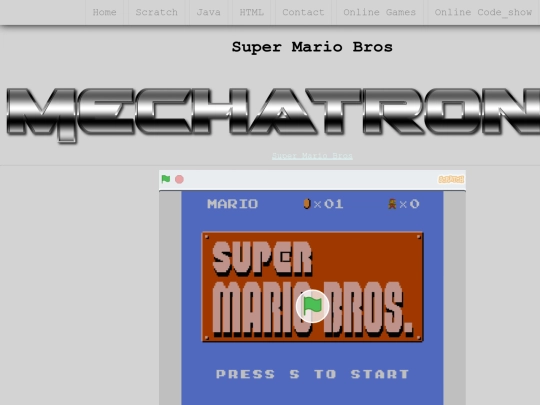Click the Super Mario Bros. title sign in game
Viewport: 540px width, 405px height.
312,287
